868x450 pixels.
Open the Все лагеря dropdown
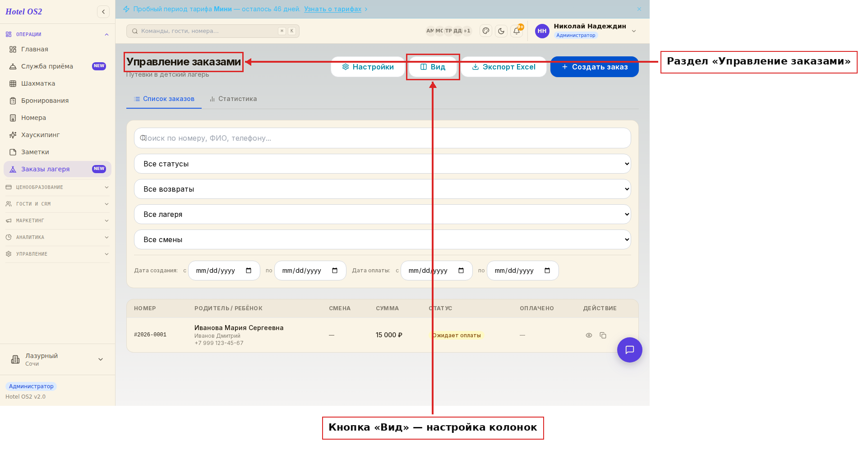point(383,214)
